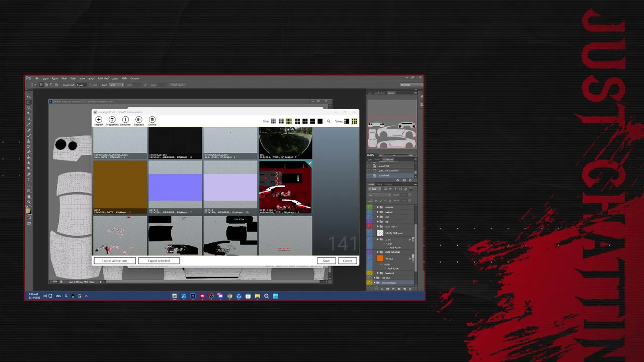Open the تعليمات (Help) menu
The width and height of the screenshot is (644, 362).
(134, 78)
